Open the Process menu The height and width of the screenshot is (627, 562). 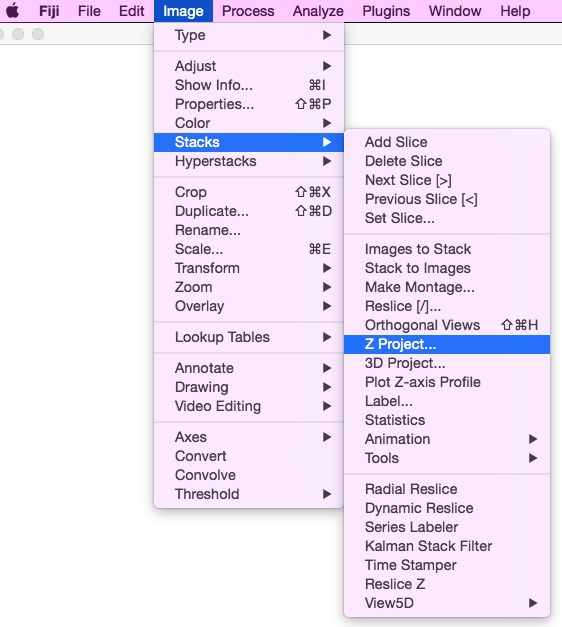(x=248, y=11)
